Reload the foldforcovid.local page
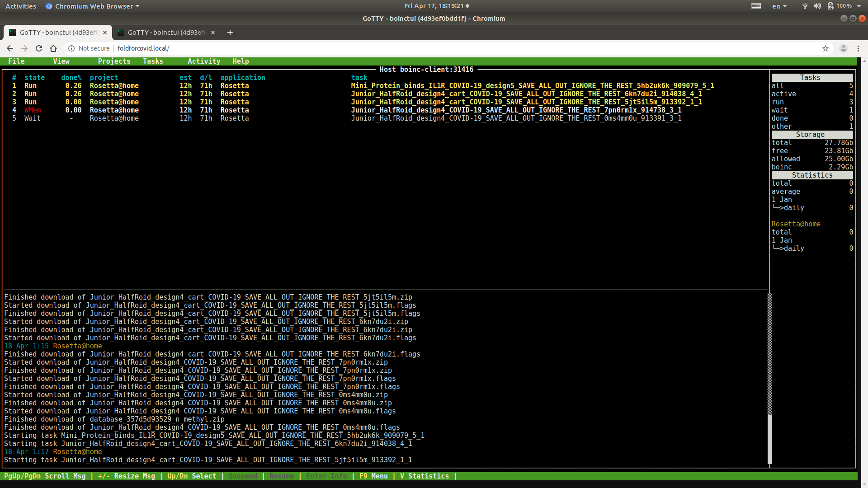Viewport: 868px width, 488px height. click(x=39, y=48)
